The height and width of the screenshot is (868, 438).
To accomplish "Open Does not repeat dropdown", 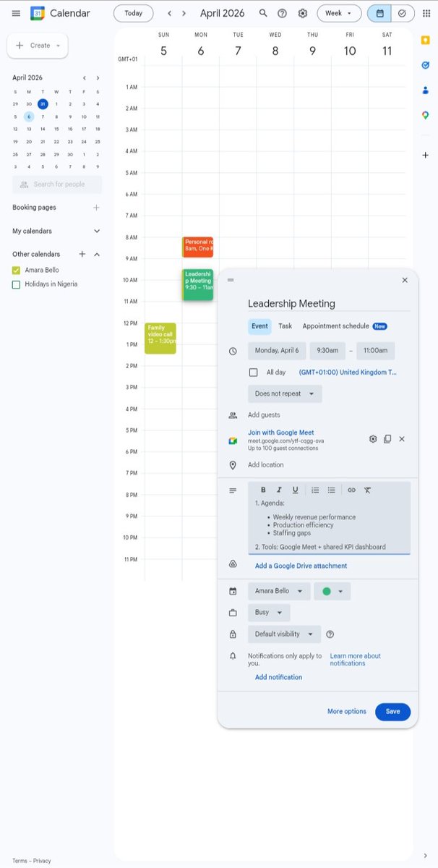I will click(285, 393).
